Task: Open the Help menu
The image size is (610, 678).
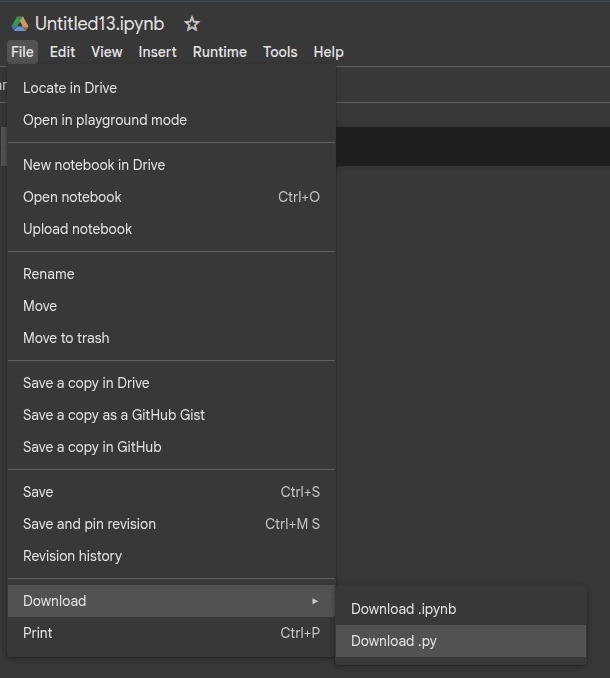Action: point(328,52)
